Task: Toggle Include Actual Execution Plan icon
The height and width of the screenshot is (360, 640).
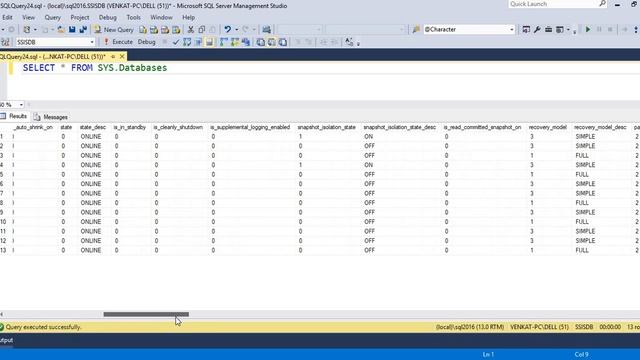Action: [224, 42]
